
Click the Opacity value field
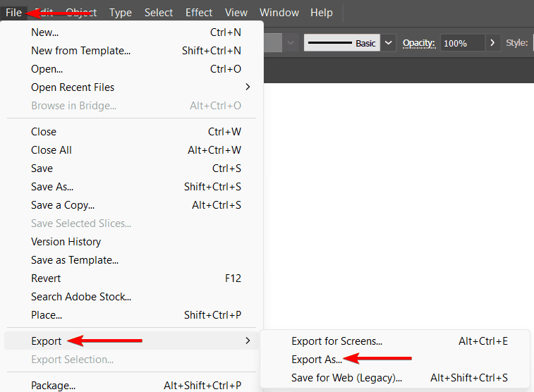(x=462, y=43)
